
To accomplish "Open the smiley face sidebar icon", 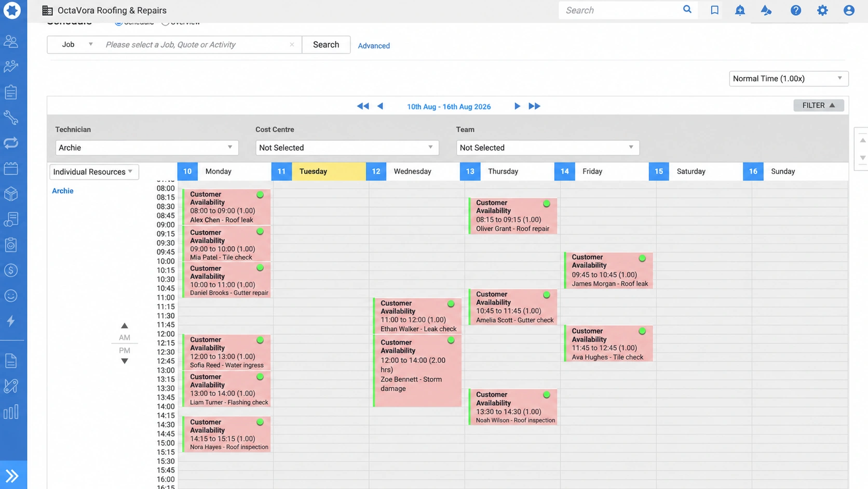I will click(x=11, y=296).
